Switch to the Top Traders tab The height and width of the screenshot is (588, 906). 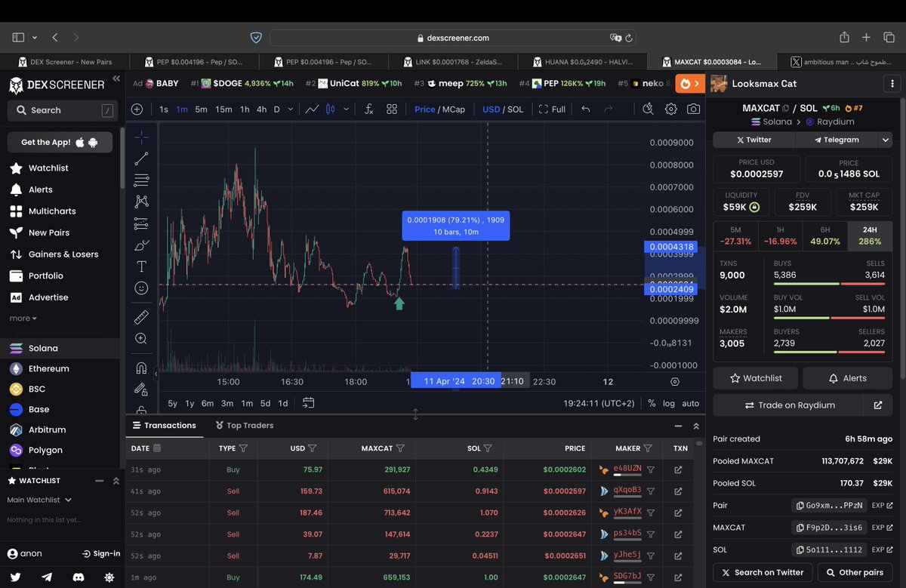coord(244,426)
